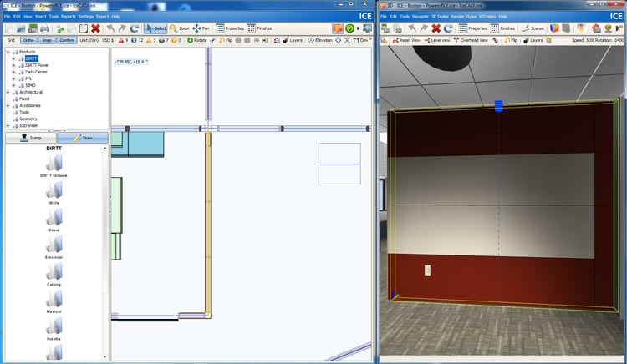Image resolution: width=627 pixels, height=364 pixels.
Task: Toggle the Grid button
Action: (11, 40)
